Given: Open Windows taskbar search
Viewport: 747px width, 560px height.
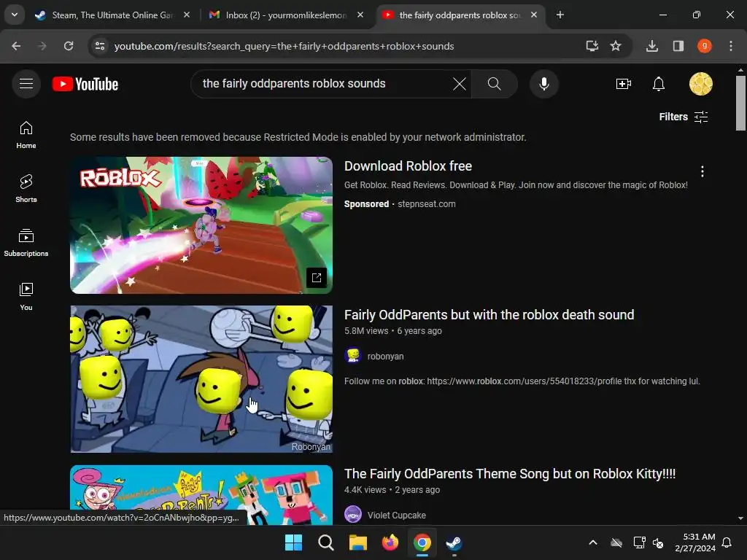Looking at the screenshot, I should click(326, 542).
